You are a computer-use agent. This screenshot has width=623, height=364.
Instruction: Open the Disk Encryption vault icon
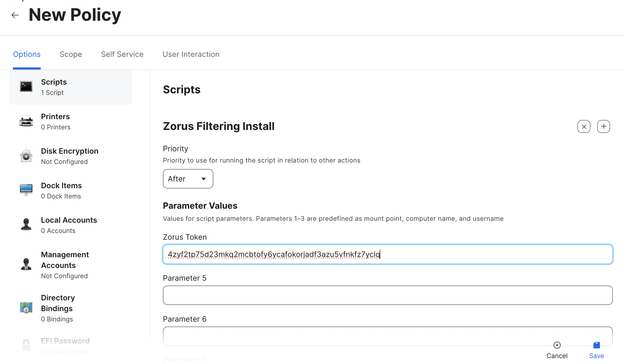pyautogui.click(x=26, y=156)
